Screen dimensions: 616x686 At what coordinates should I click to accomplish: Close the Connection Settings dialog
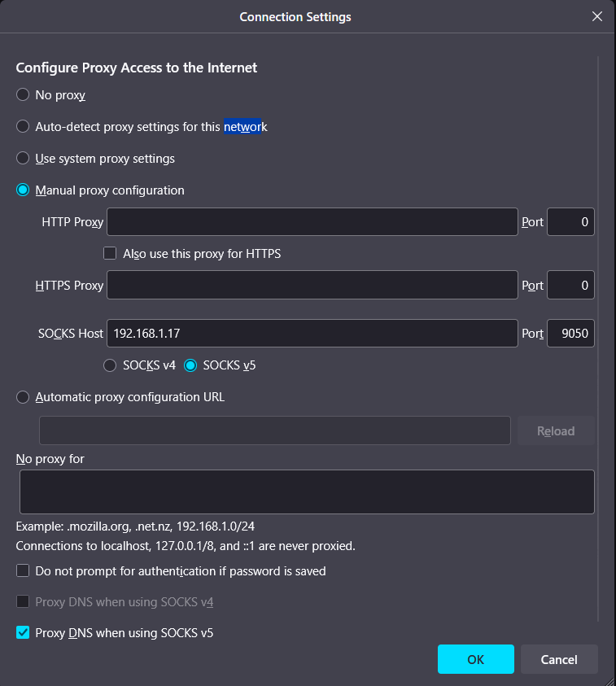point(598,16)
